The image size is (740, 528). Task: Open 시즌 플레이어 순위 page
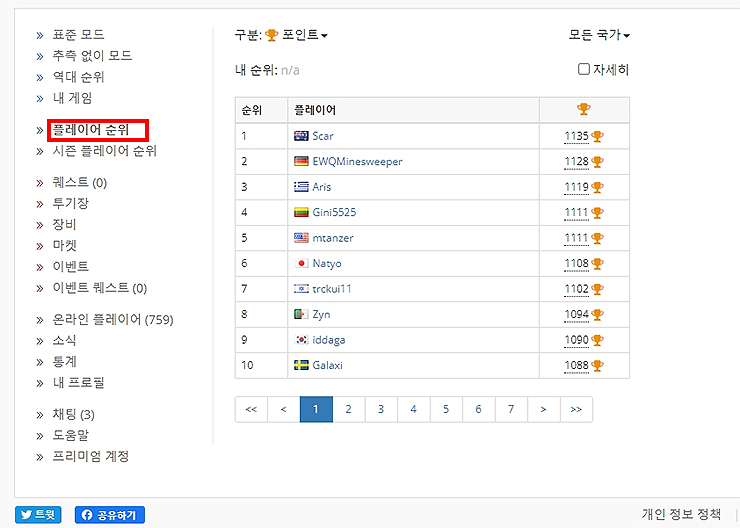pos(104,151)
